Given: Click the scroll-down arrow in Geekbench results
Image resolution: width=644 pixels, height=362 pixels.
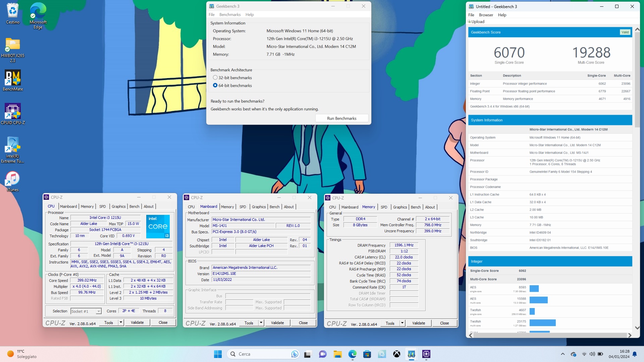Looking at the screenshot, I should click(637, 328).
